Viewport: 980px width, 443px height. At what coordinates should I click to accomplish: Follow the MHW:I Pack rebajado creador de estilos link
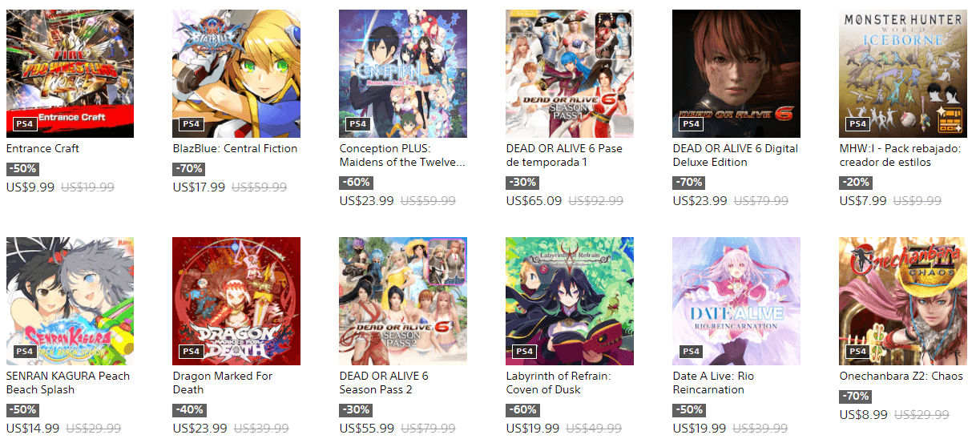tap(897, 155)
